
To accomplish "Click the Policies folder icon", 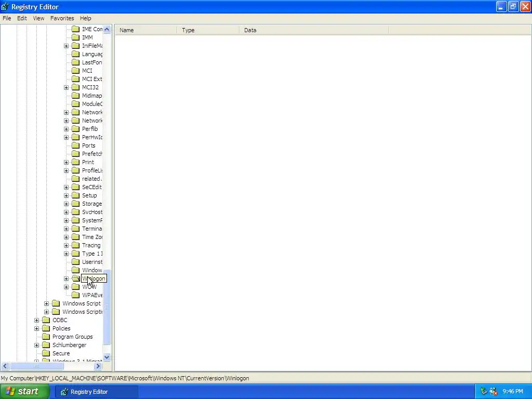I will click(46, 328).
